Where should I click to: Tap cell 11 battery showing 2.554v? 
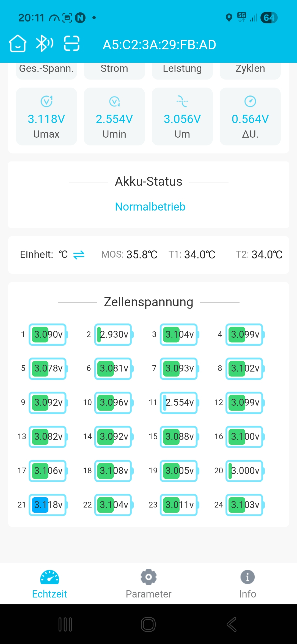click(180, 403)
